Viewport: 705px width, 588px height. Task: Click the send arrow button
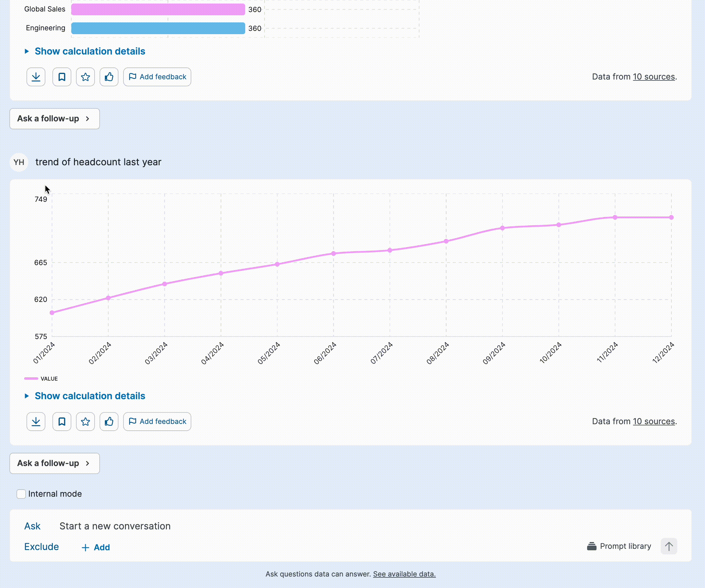[x=669, y=546]
